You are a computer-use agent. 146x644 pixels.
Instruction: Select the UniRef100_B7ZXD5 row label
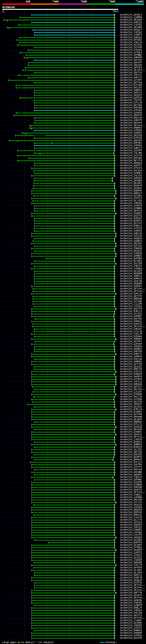(131, 85)
